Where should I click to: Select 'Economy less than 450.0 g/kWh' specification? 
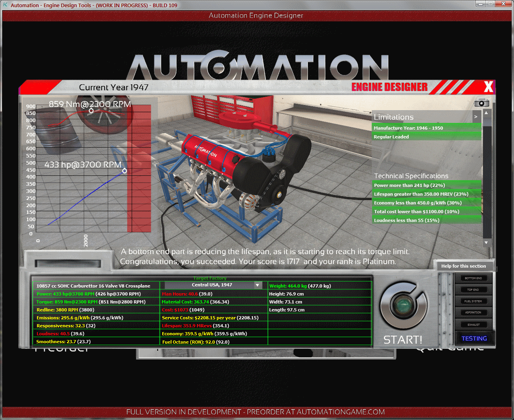(426, 202)
